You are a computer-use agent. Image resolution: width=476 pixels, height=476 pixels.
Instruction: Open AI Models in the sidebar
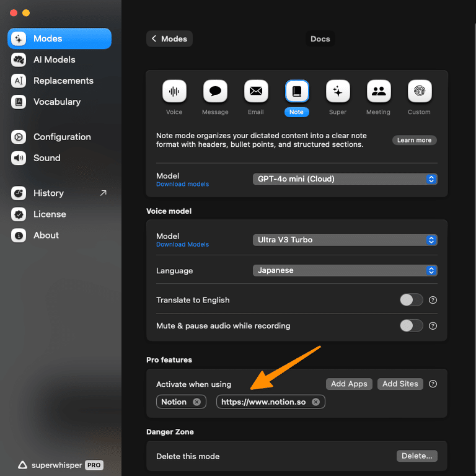coord(59,59)
